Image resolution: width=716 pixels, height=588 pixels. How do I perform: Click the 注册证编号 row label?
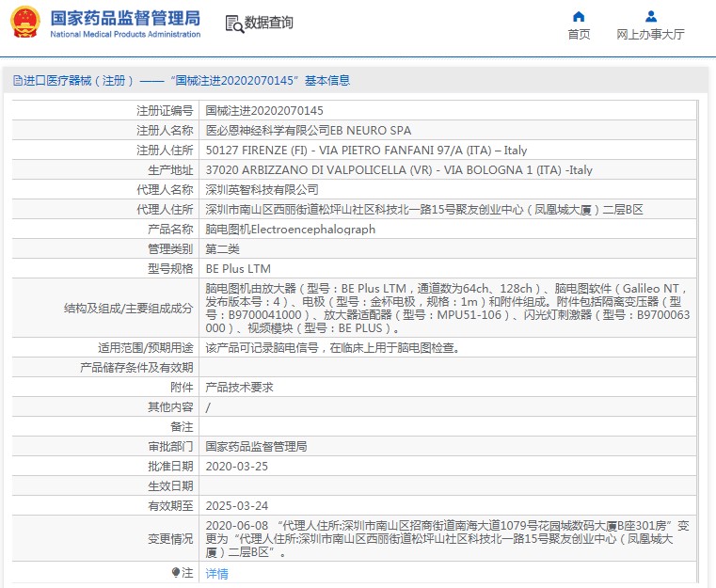[165, 110]
